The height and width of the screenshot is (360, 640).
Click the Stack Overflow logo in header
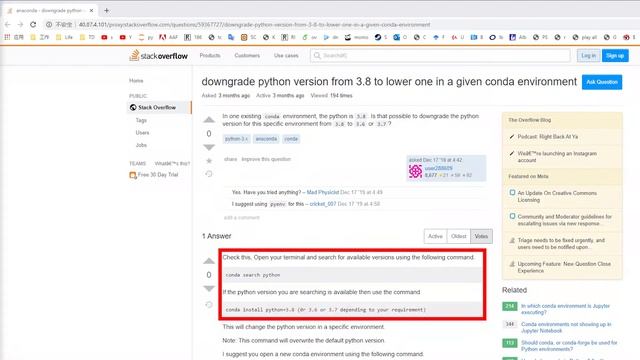point(158,56)
